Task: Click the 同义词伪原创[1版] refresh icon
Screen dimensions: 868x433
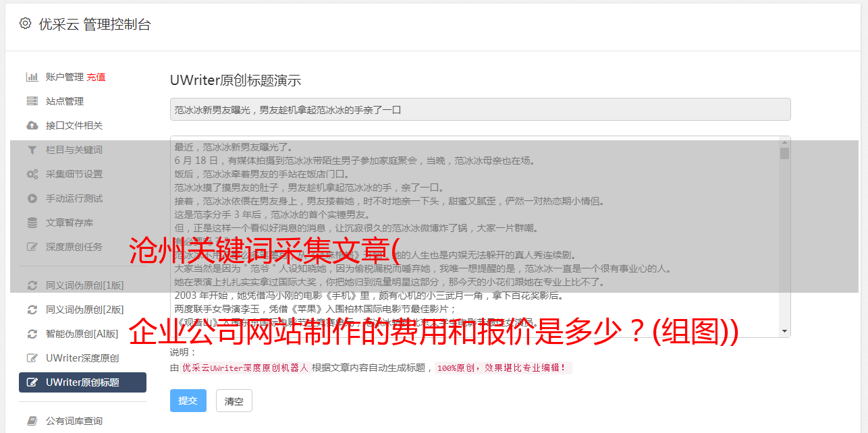Action: click(32, 285)
